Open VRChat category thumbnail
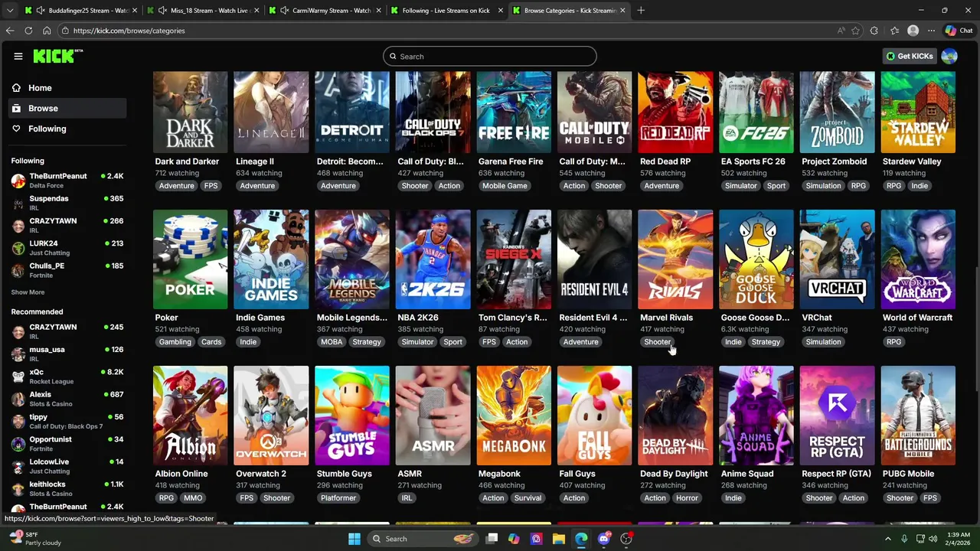This screenshot has width=980, height=551. coord(838,259)
